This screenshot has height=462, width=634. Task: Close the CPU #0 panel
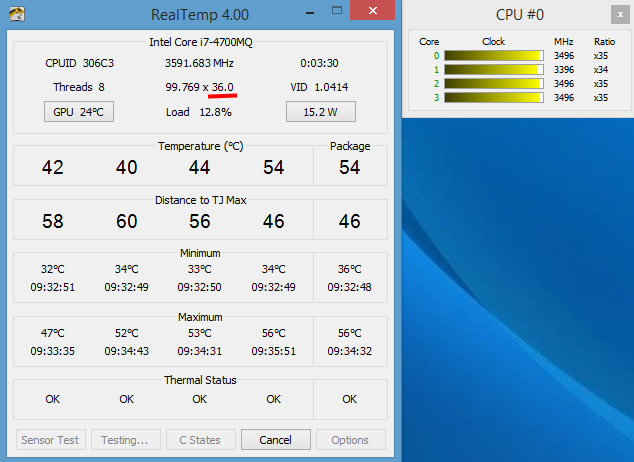pyautogui.click(x=620, y=15)
